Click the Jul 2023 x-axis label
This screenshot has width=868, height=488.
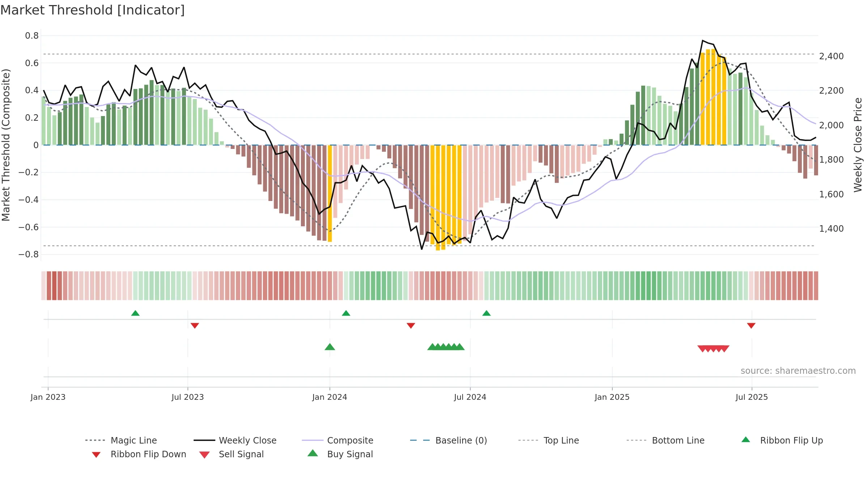coord(188,397)
